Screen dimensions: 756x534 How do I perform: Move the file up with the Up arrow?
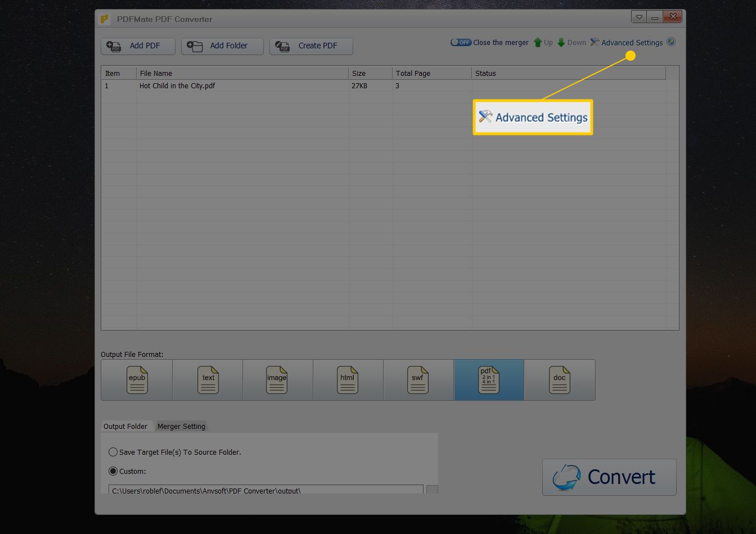543,42
